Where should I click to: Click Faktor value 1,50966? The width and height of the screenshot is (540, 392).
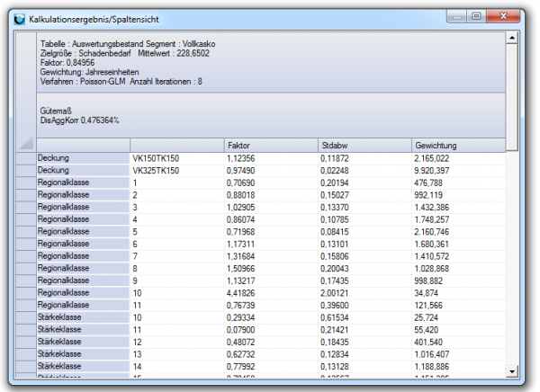240,269
